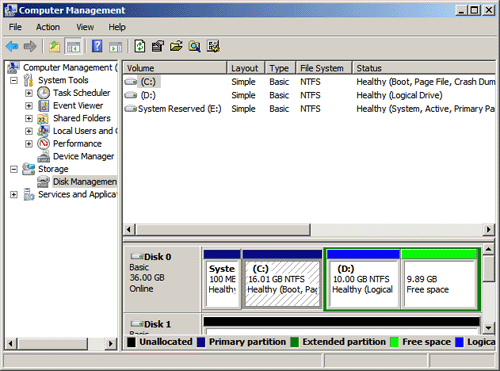Select the System Reserved 100 MB partition block
This screenshot has height=371, width=500.
click(222, 279)
